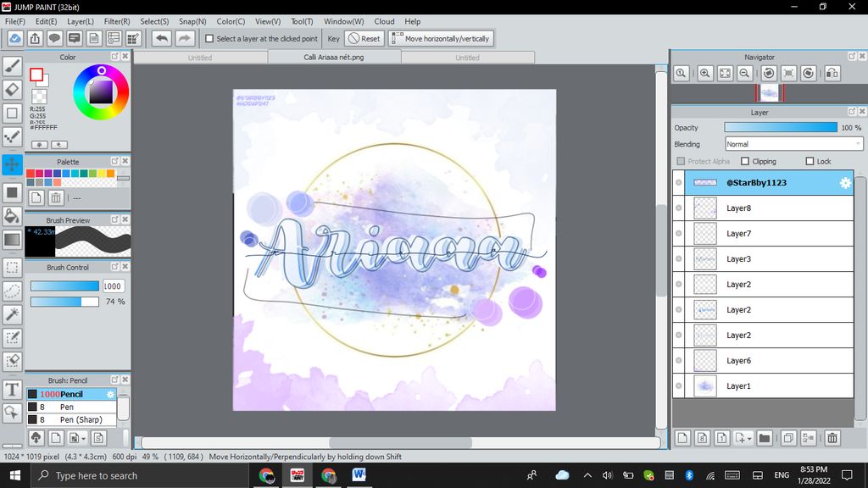Click the brush size value field 1000
The image size is (868, 488).
[x=113, y=286]
